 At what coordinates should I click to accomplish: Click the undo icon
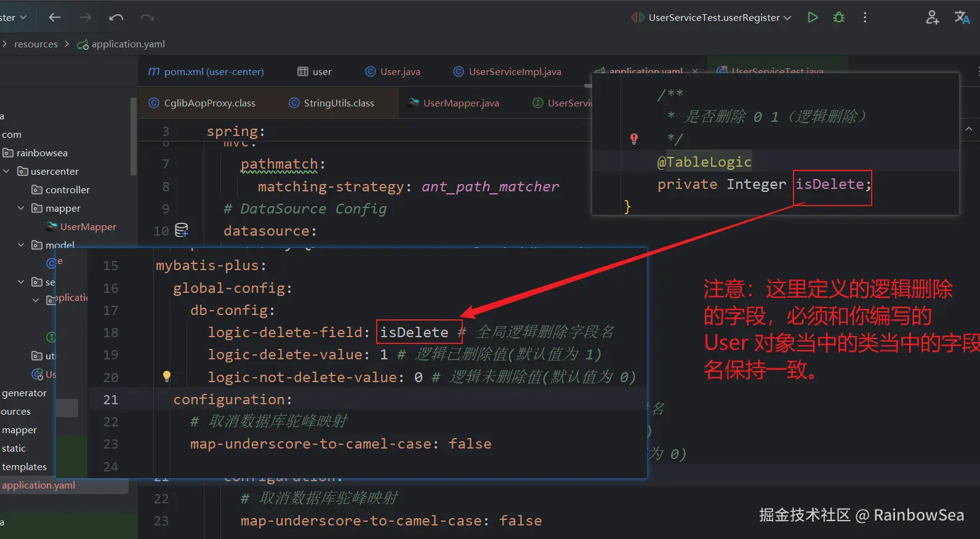pos(116,17)
